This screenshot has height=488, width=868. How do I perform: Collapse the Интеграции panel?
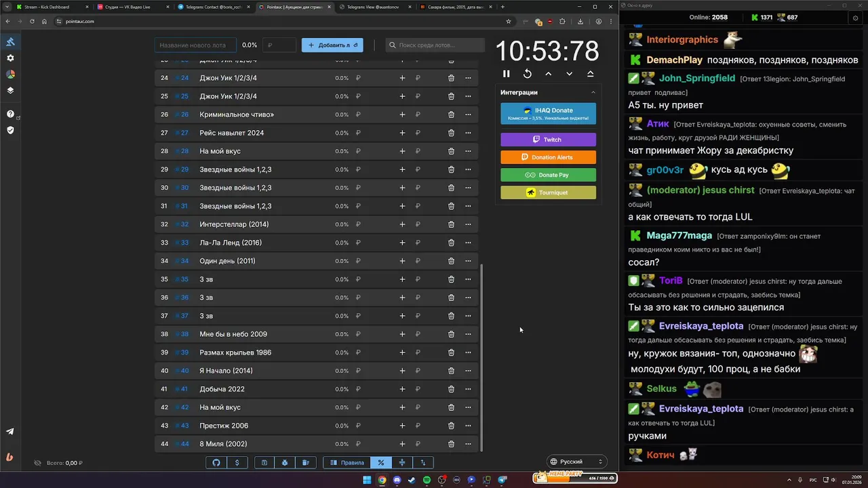(x=593, y=92)
